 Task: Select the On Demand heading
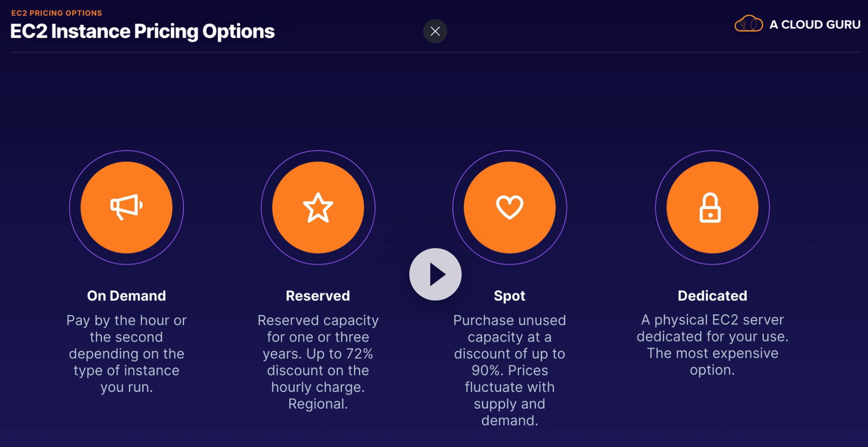point(126,295)
